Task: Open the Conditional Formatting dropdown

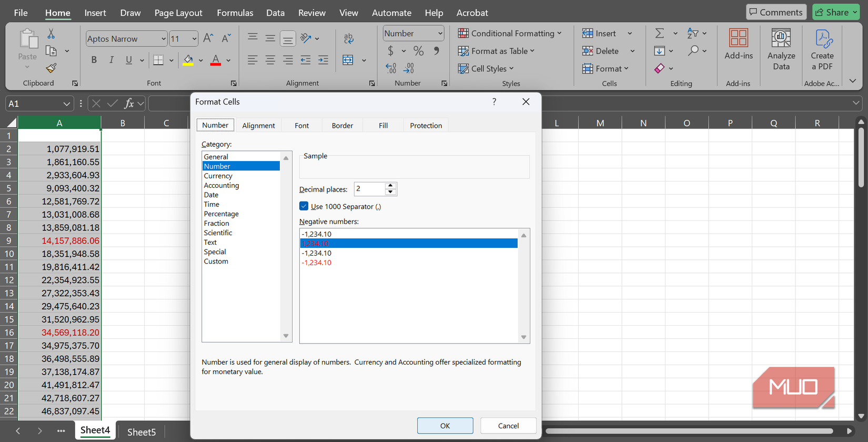Action: [x=509, y=34]
